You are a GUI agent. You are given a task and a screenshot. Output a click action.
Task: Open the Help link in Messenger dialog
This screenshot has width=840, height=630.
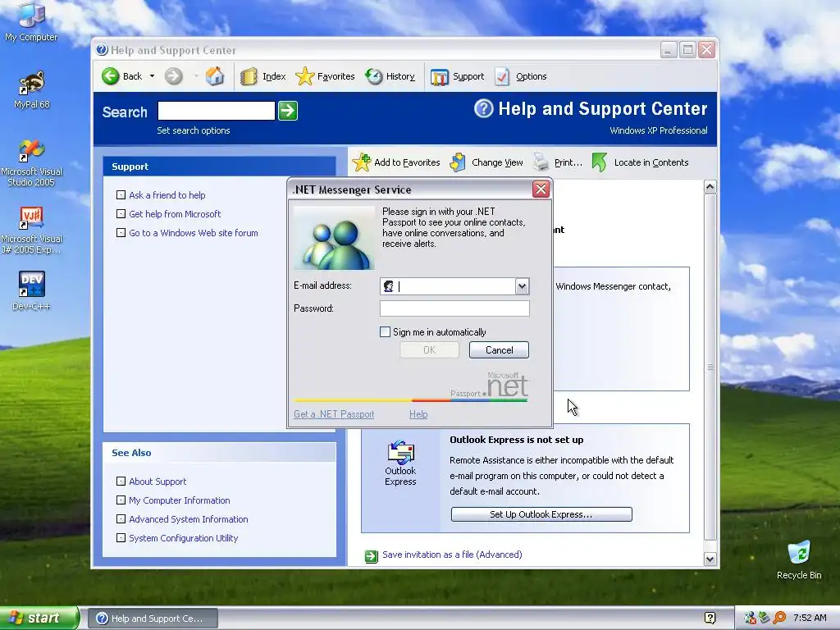[x=418, y=413]
